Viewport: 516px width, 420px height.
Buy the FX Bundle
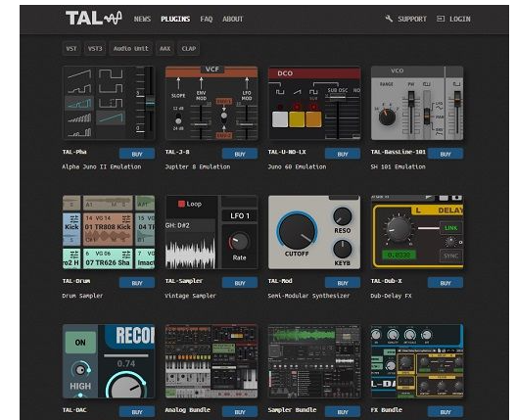[446, 412]
